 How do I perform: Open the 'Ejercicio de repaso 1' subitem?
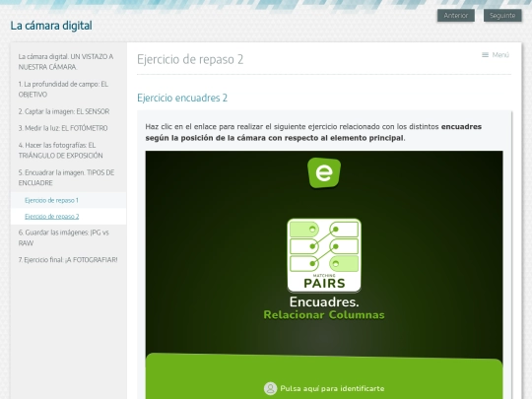click(x=51, y=200)
